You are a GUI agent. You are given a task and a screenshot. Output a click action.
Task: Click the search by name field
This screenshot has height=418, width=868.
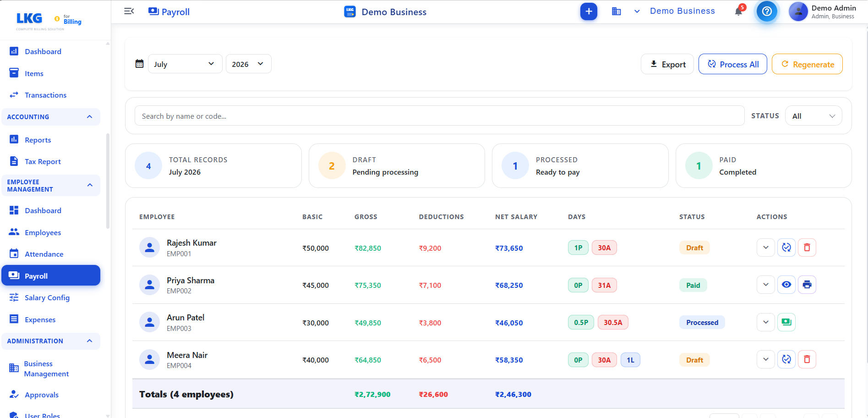coord(439,116)
